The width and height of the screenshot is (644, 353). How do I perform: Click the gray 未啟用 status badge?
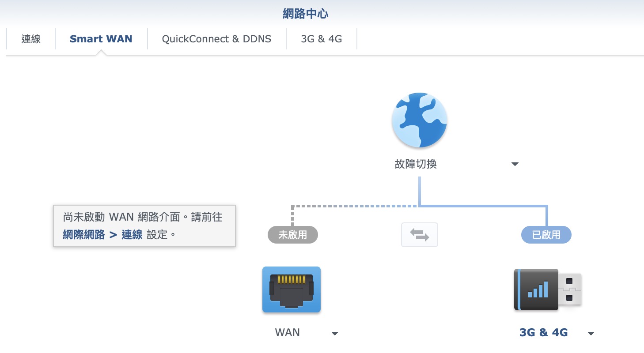[292, 235]
